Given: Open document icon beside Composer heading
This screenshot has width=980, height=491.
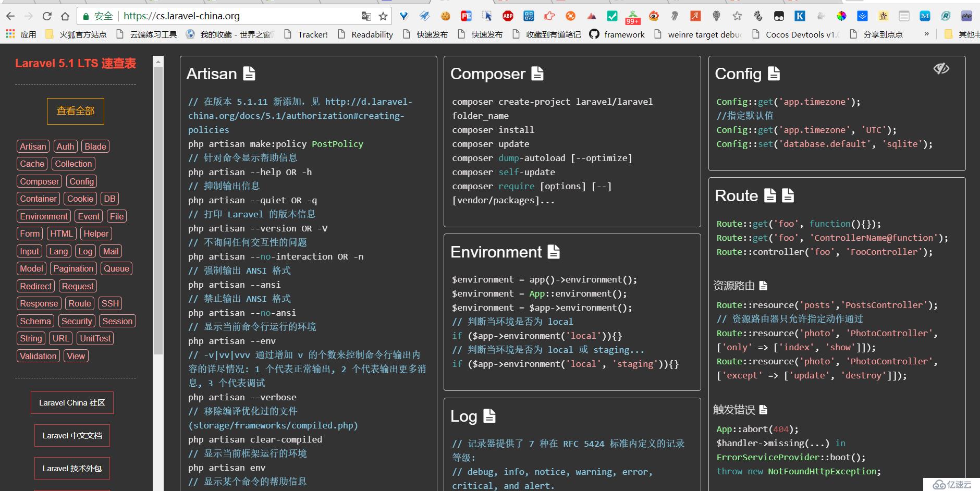Looking at the screenshot, I should (x=537, y=73).
